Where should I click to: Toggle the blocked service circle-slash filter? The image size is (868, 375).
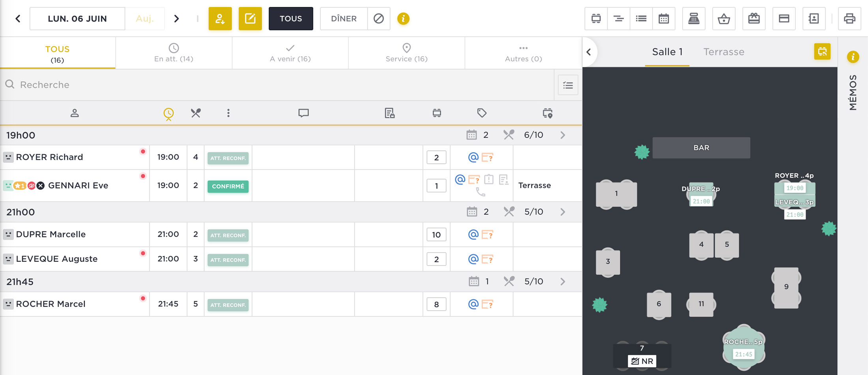(379, 19)
